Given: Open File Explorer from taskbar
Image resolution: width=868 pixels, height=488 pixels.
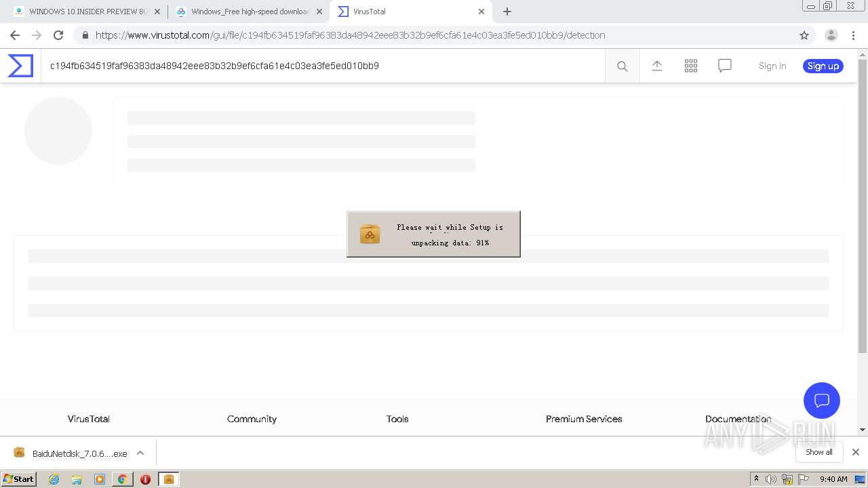Looking at the screenshot, I should pyautogui.click(x=77, y=479).
